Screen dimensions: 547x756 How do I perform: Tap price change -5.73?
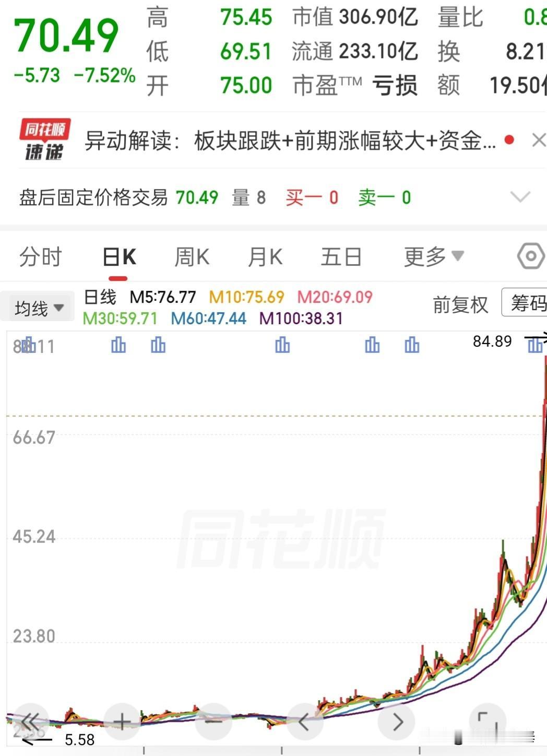[37, 75]
